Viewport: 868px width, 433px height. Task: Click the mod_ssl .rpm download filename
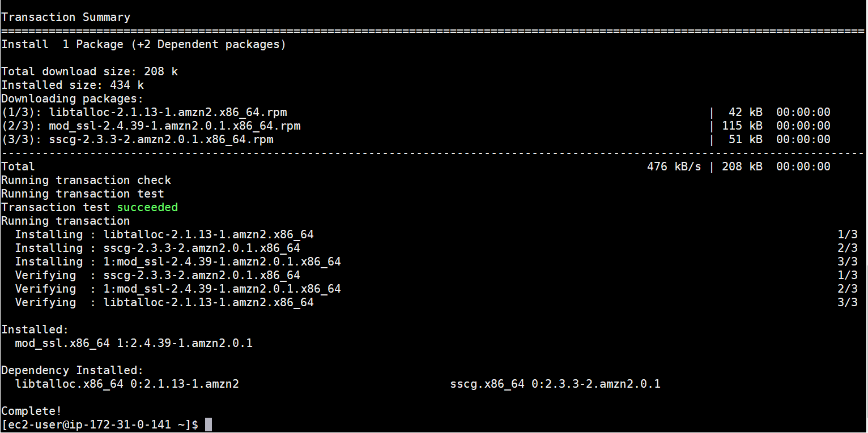point(175,126)
